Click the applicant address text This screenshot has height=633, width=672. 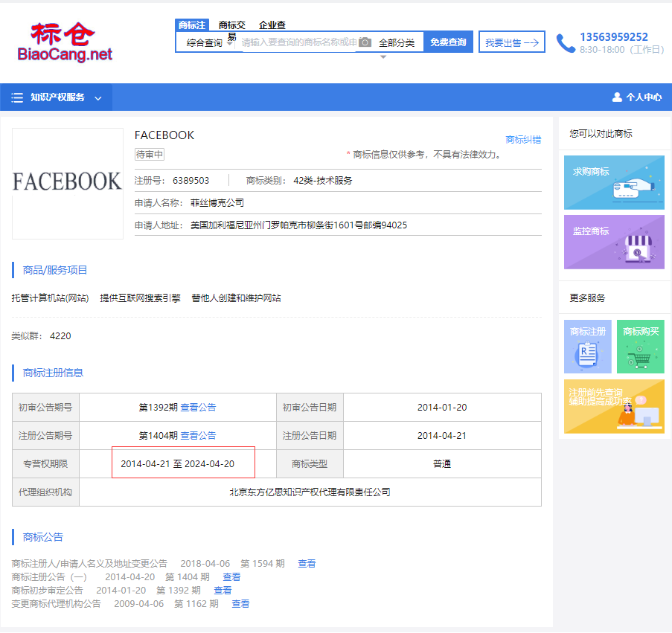pyautogui.click(x=298, y=225)
